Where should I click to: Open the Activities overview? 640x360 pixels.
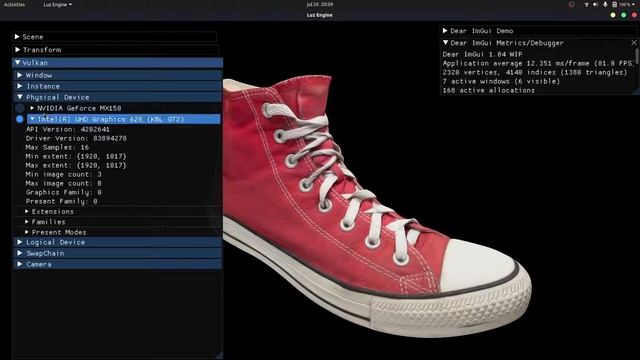[x=14, y=4]
